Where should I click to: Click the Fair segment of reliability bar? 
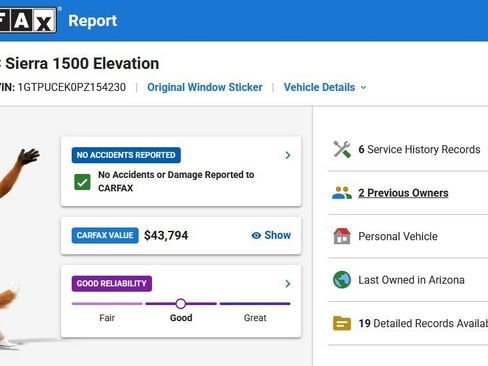107,304
